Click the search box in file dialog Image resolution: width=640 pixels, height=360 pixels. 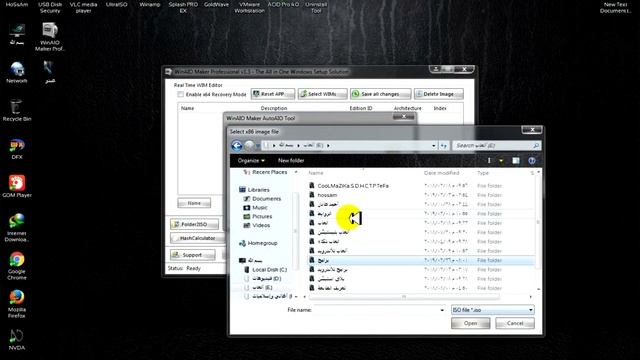pos(497,145)
